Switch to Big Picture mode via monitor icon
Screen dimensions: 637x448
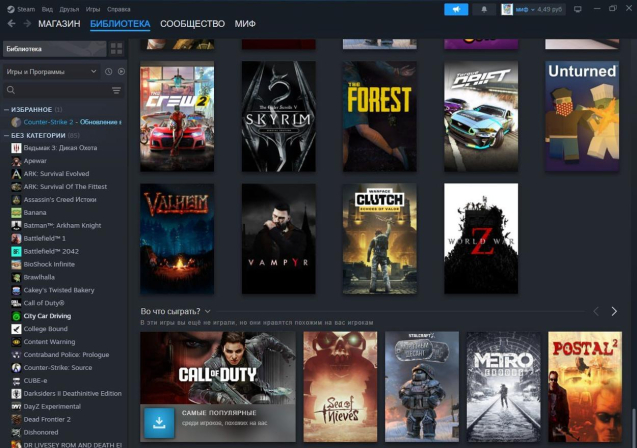click(x=576, y=9)
